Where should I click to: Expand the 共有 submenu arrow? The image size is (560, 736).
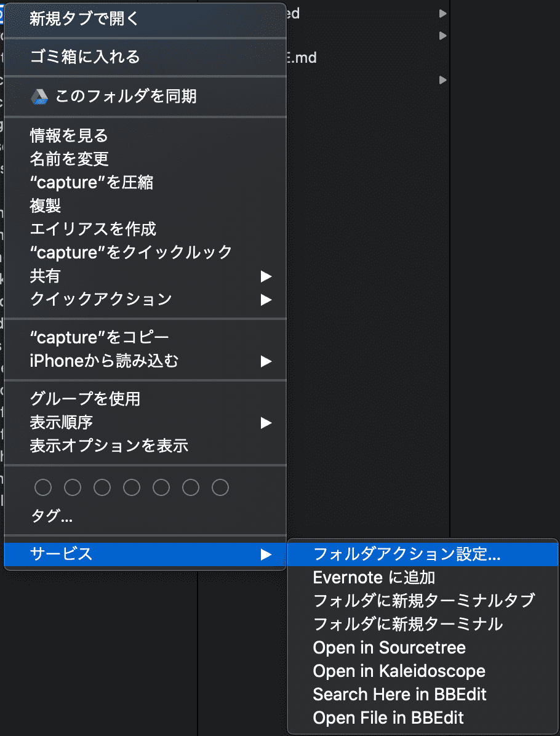click(266, 276)
